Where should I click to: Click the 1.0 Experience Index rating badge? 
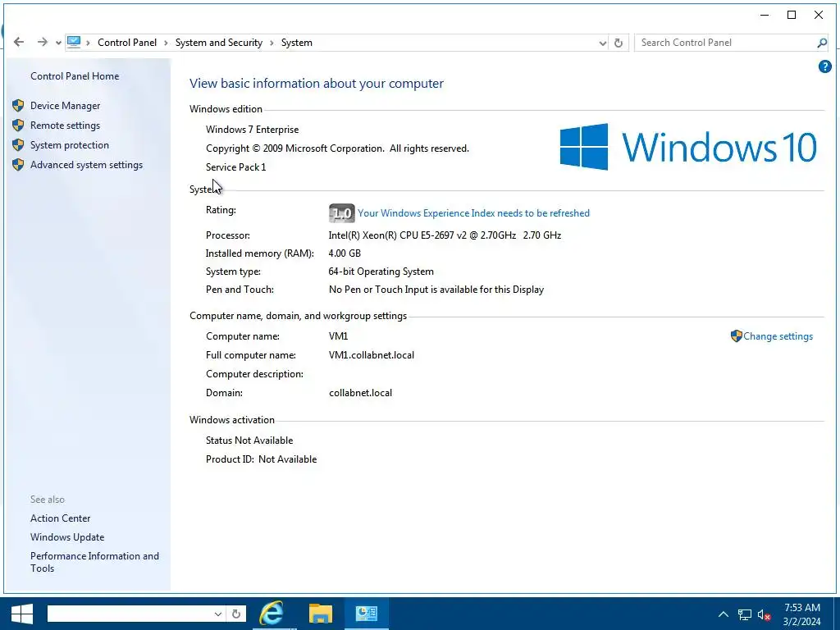coord(341,213)
